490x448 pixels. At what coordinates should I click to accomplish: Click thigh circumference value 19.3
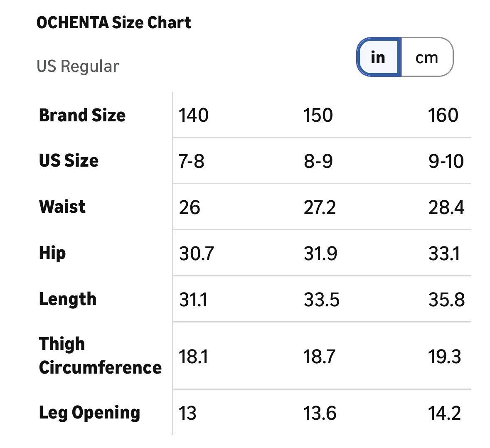point(444,357)
